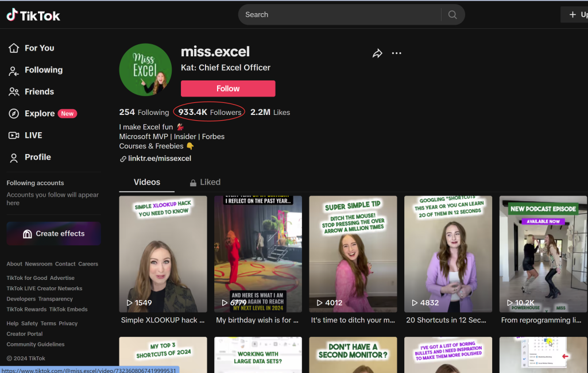Click the link chain icon before linktr.ee
The image size is (588, 373).
(x=123, y=159)
